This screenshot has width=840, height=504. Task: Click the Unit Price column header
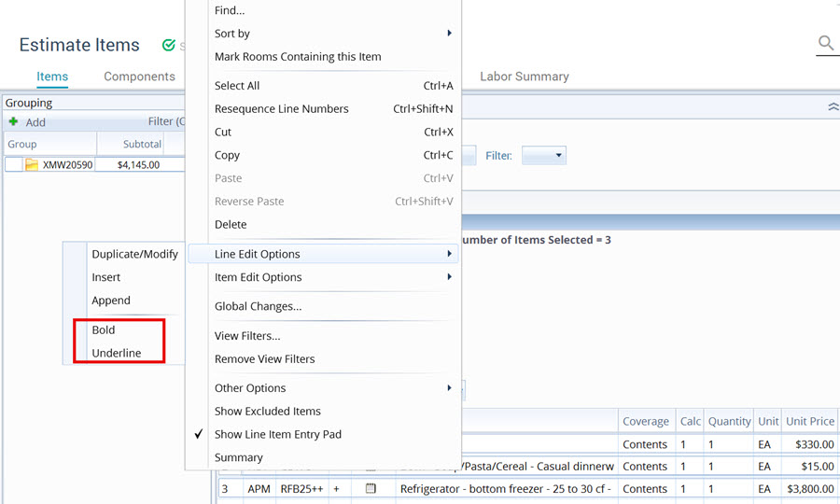tap(809, 421)
